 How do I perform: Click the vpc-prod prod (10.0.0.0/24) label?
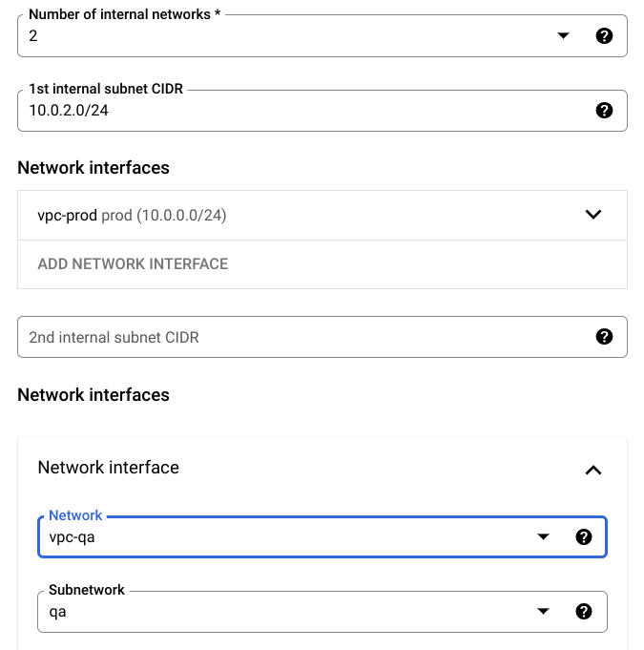132,216
